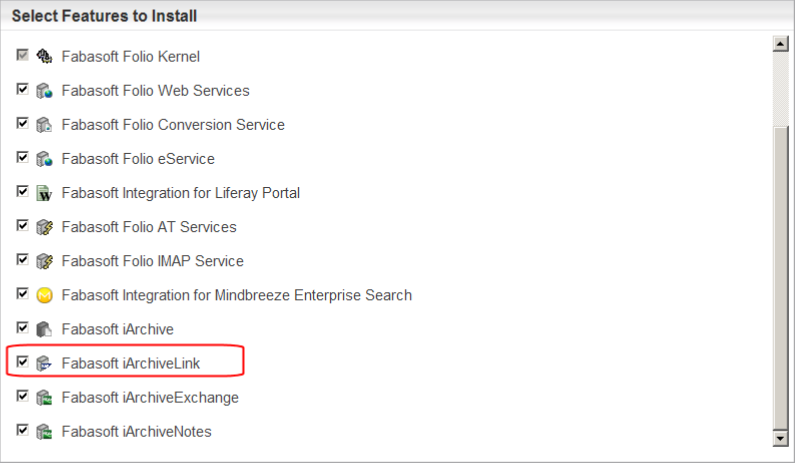795x463 pixels.
Task: Toggle the Fabasoft iArchiveNotes checkbox
Action: 22,430
